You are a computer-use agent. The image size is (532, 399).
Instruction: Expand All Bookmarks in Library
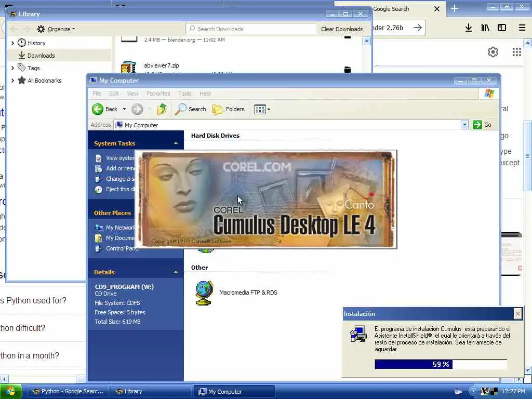pos(12,81)
